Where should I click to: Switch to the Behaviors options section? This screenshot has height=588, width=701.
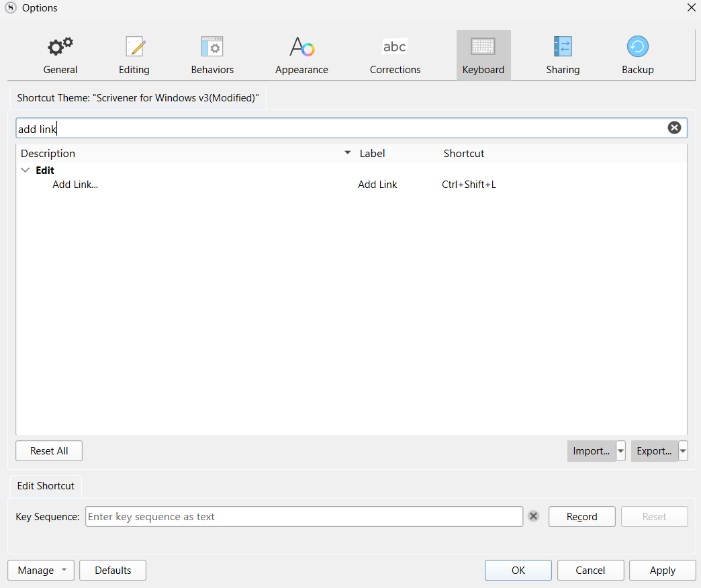click(212, 56)
